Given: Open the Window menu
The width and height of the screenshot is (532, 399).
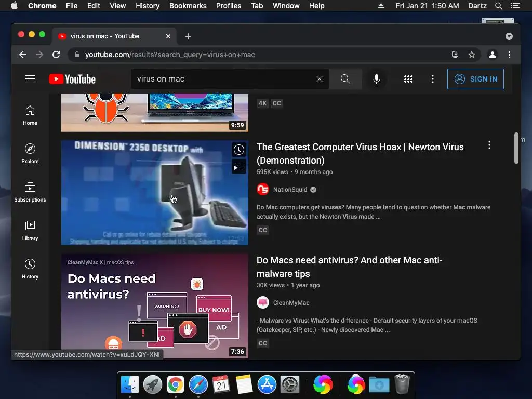Looking at the screenshot, I should click(x=286, y=6).
